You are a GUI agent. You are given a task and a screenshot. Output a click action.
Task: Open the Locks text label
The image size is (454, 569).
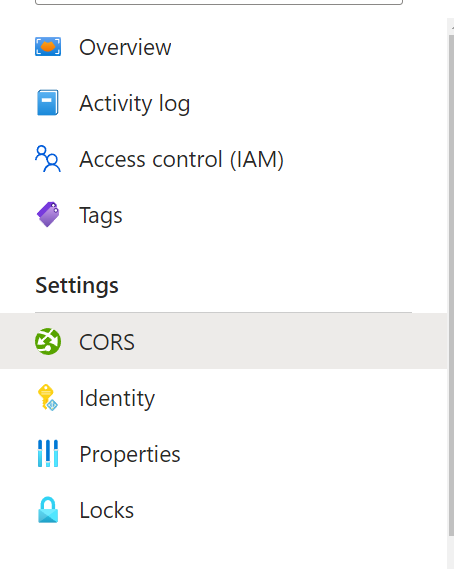point(106,510)
